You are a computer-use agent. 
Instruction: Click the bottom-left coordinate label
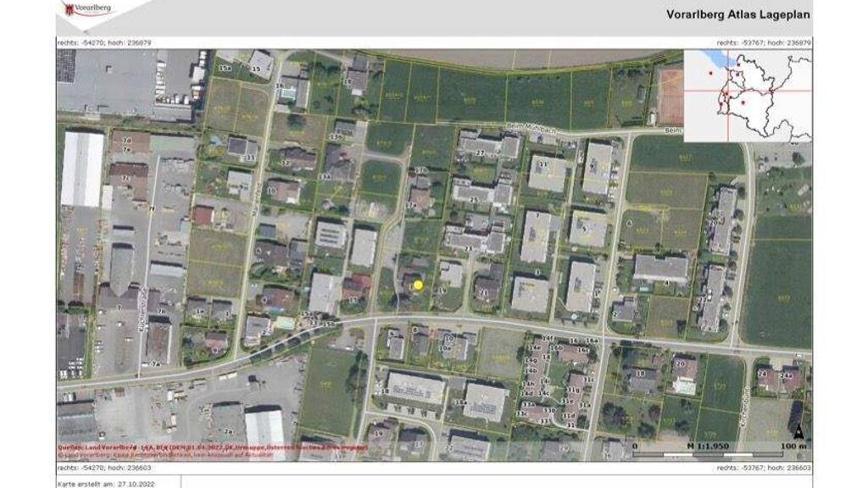tap(104, 467)
